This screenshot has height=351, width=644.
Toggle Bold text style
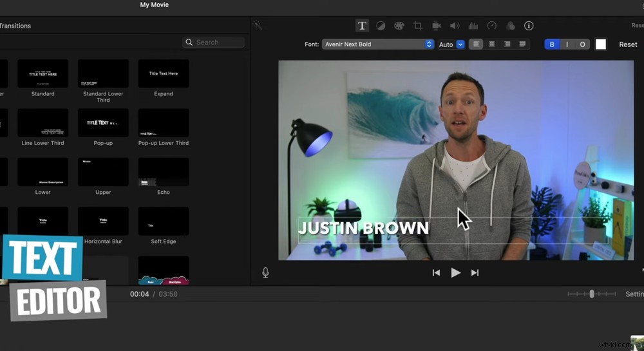(x=552, y=44)
